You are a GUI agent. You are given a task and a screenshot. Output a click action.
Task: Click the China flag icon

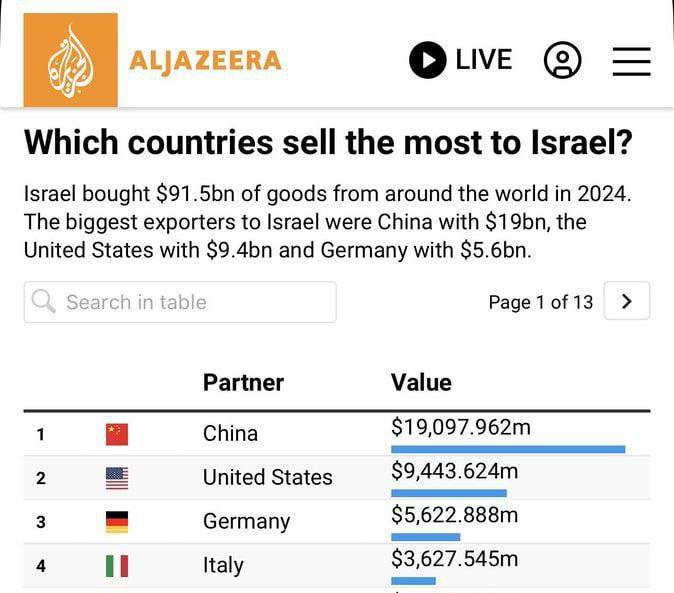(117, 434)
